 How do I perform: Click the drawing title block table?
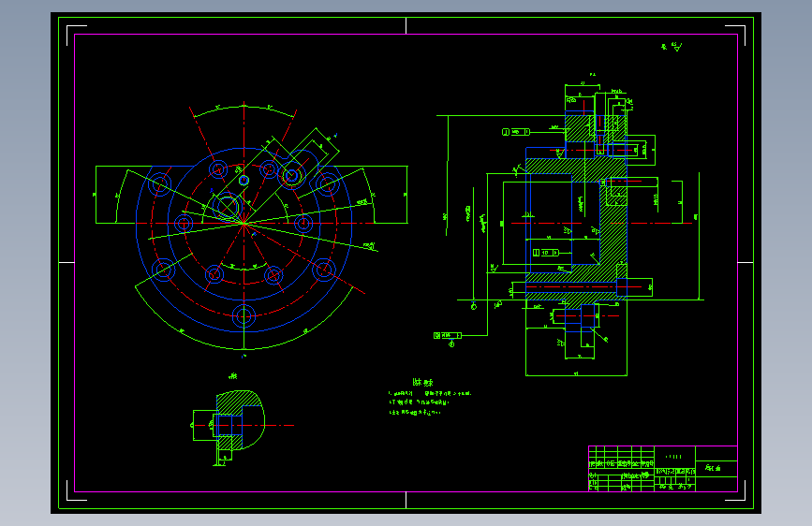point(663,469)
